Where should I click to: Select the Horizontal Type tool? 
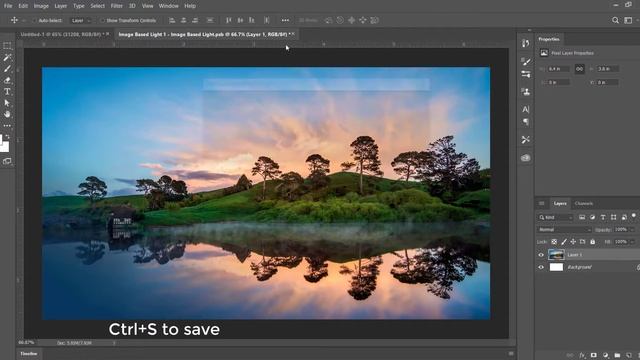[x=7, y=91]
